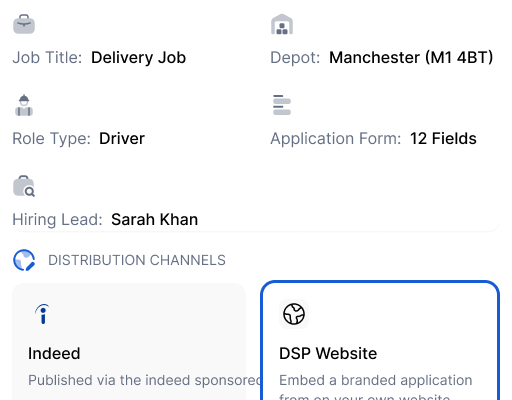This screenshot has width=512, height=400.
Task: Click the 'Driver' role type value
Action: point(122,139)
